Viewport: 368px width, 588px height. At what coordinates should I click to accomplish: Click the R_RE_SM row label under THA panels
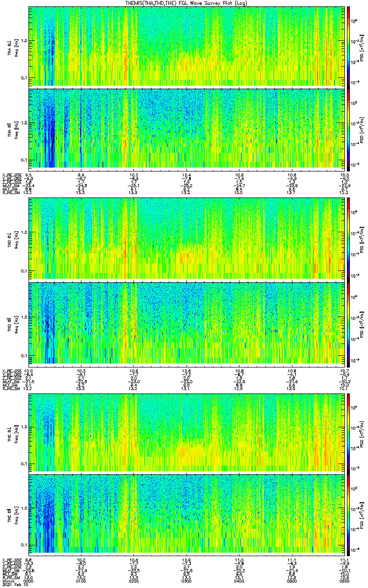tap(10, 193)
